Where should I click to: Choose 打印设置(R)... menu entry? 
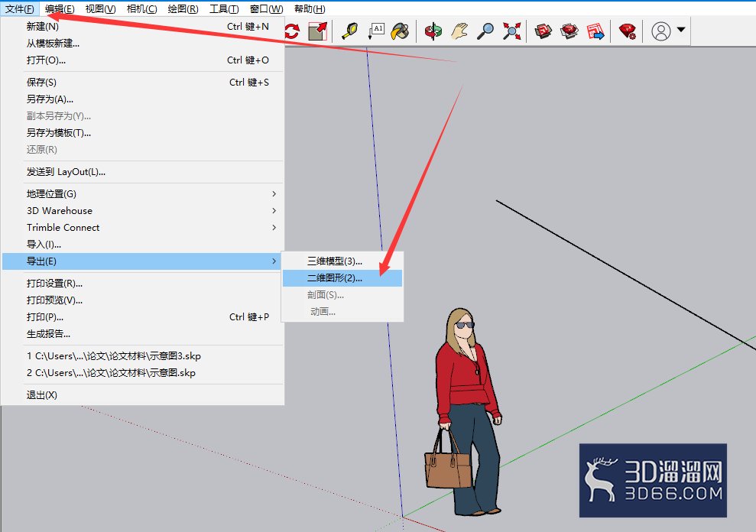pyautogui.click(x=143, y=284)
